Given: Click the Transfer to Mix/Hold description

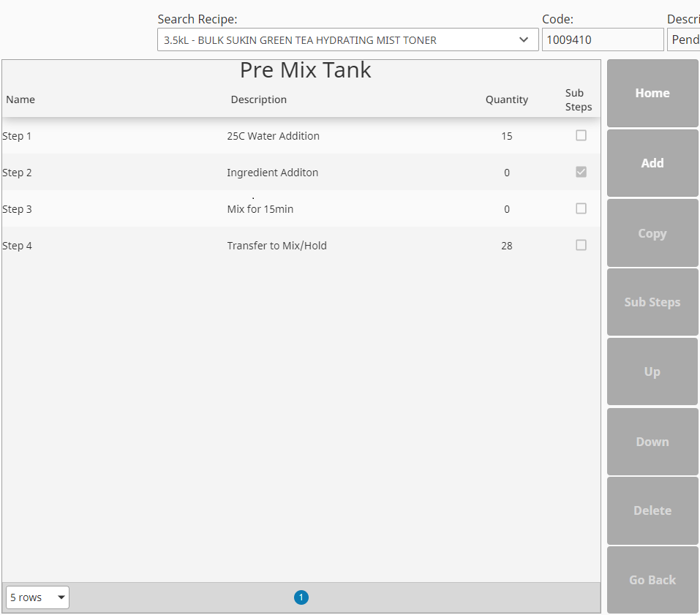Looking at the screenshot, I should coord(276,246).
